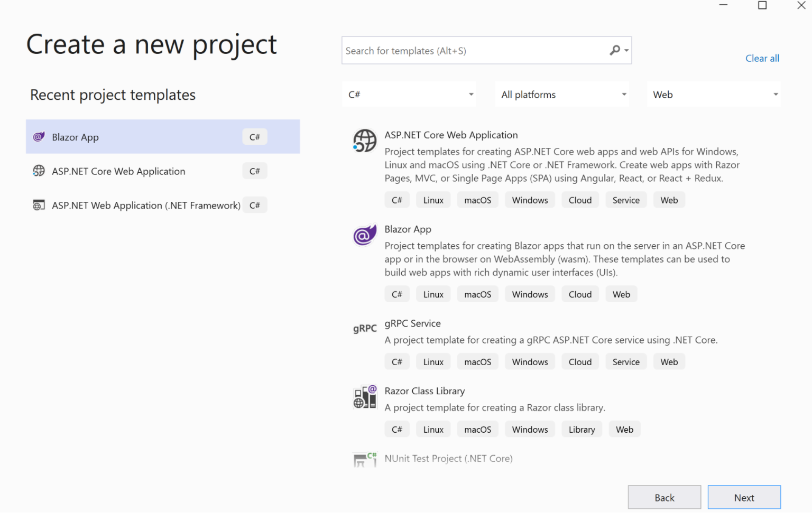Click the macOS tag under Razor Class Library
The height and width of the screenshot is (521, 812).
478,429
